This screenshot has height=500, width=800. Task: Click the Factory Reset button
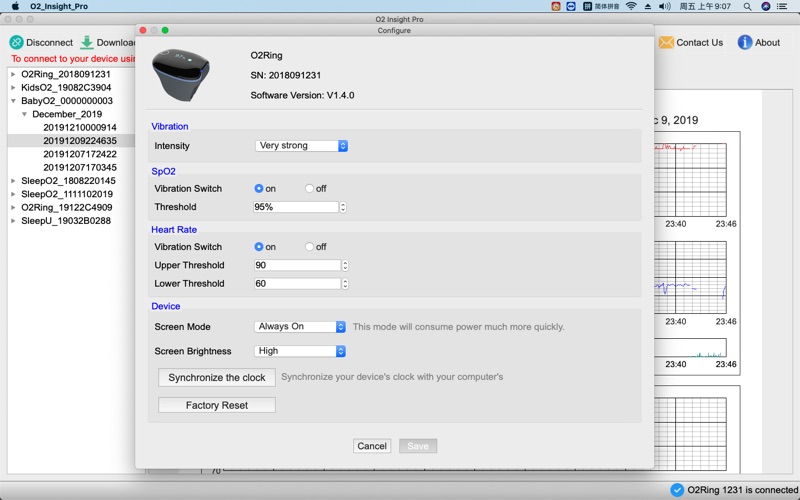[217, 405]
